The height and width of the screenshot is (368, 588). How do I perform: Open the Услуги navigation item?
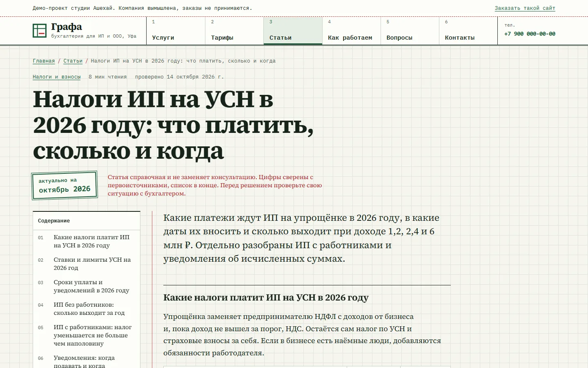click(x=176, y=31)
